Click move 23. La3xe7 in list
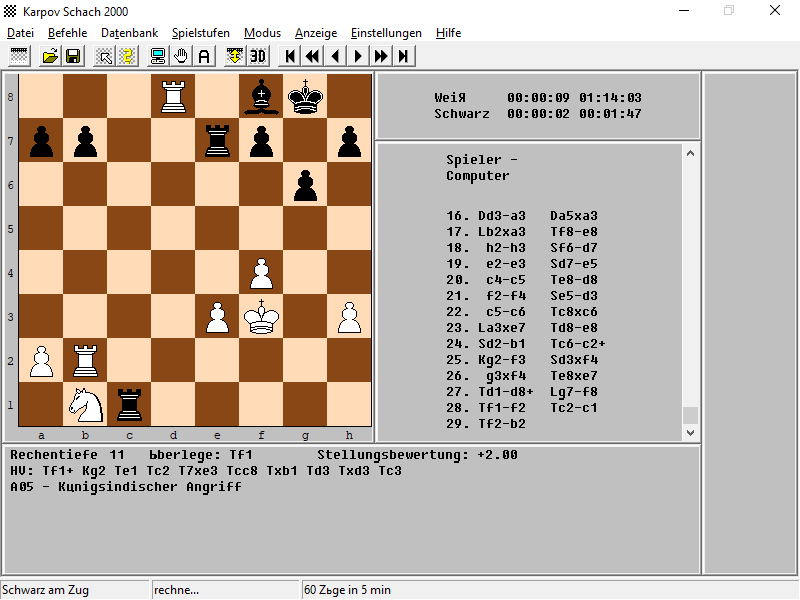Screen dimensions: 800x600 486,328
